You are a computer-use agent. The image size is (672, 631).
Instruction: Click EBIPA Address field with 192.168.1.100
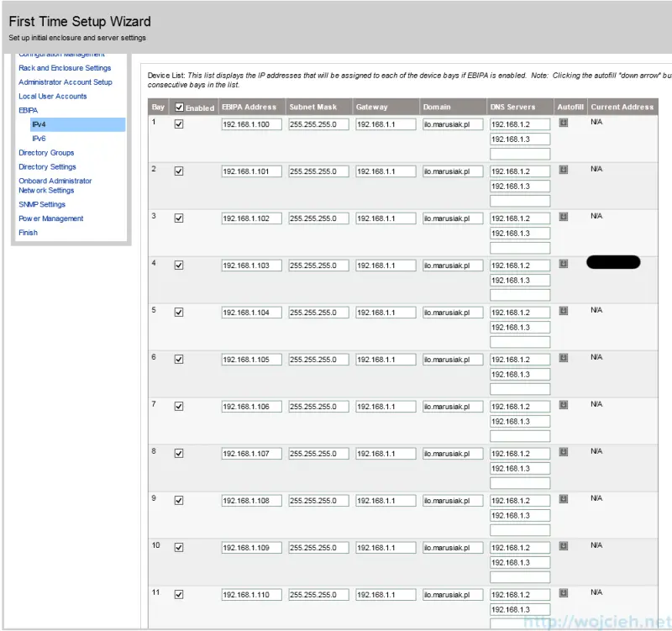(251, 124)
